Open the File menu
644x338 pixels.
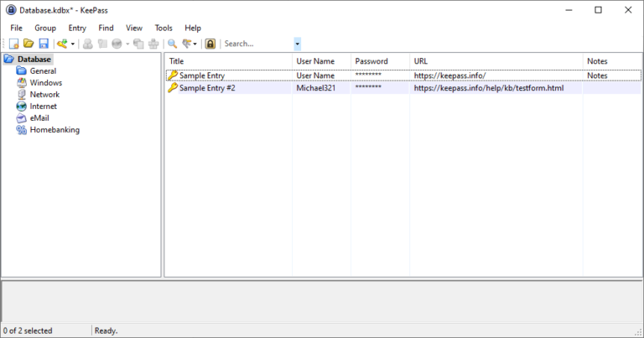point(17,28)
